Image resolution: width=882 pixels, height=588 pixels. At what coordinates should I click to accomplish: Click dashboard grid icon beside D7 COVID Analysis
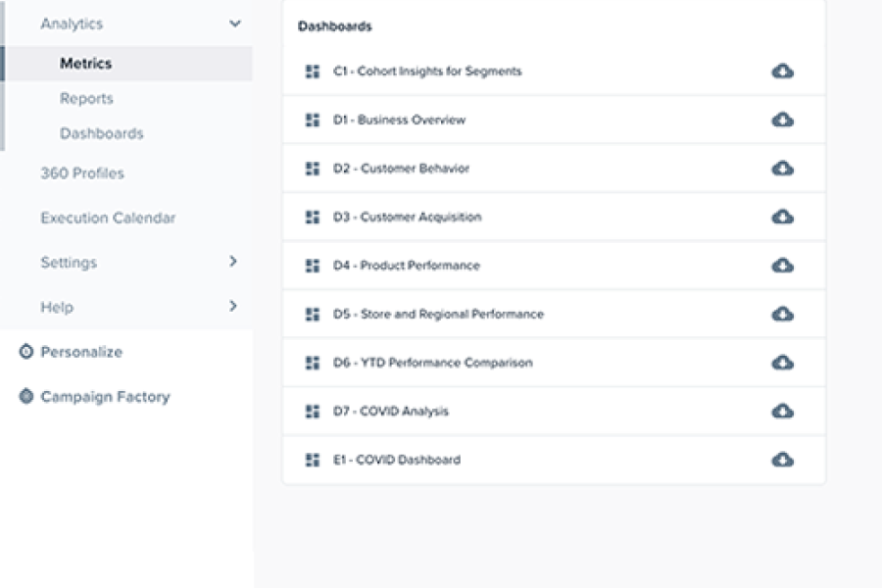pos(313,412)
